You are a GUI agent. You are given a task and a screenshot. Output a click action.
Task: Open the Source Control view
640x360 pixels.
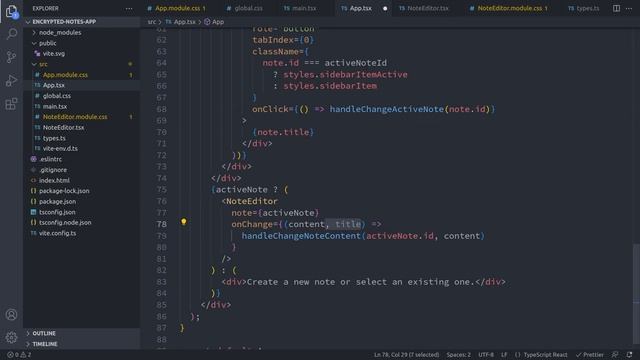11,57
